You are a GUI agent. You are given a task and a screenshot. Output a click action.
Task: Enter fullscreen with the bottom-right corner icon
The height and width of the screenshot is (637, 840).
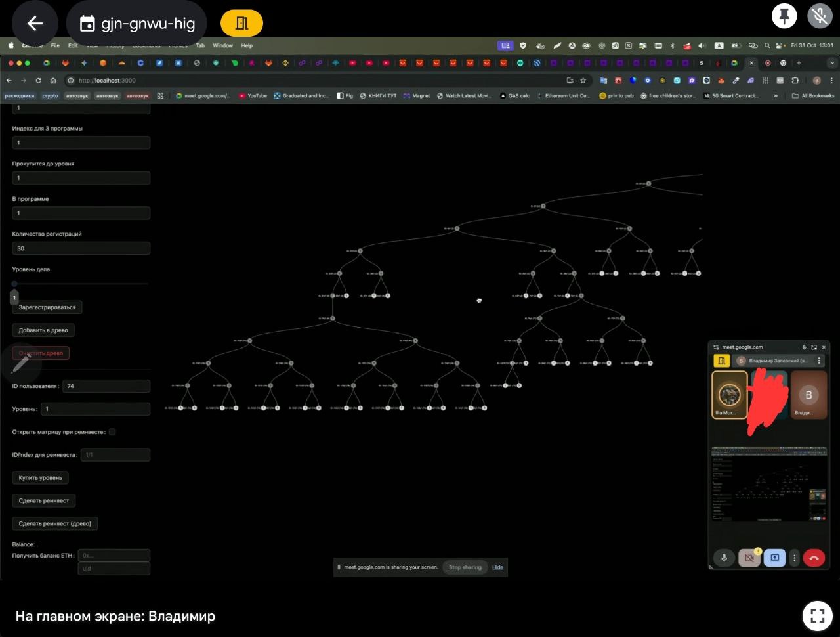click(817, 615)
